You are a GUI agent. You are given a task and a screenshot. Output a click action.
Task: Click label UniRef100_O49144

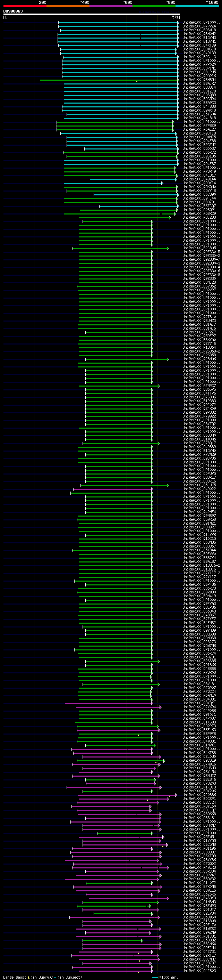[x=199, y=179]
